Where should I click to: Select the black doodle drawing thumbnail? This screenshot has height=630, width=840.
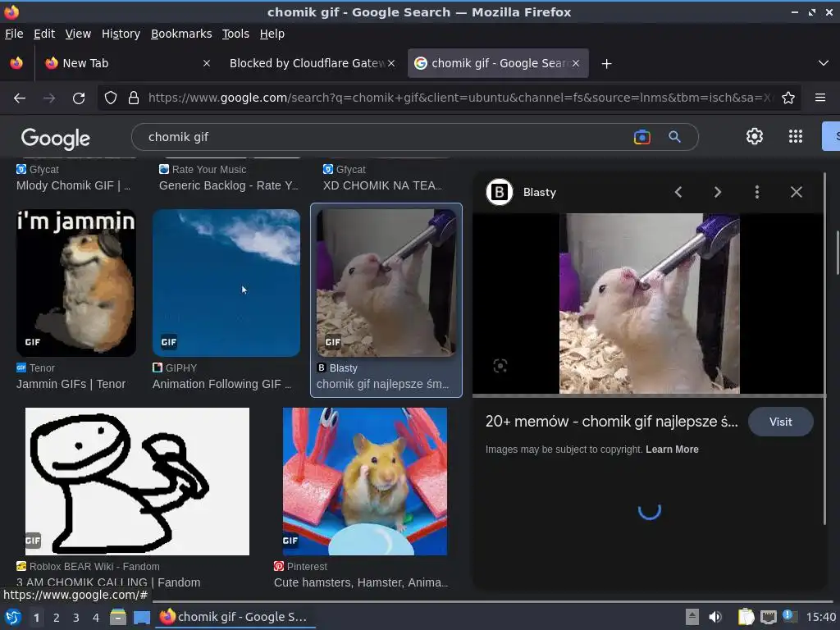click(x=137, y=481)
